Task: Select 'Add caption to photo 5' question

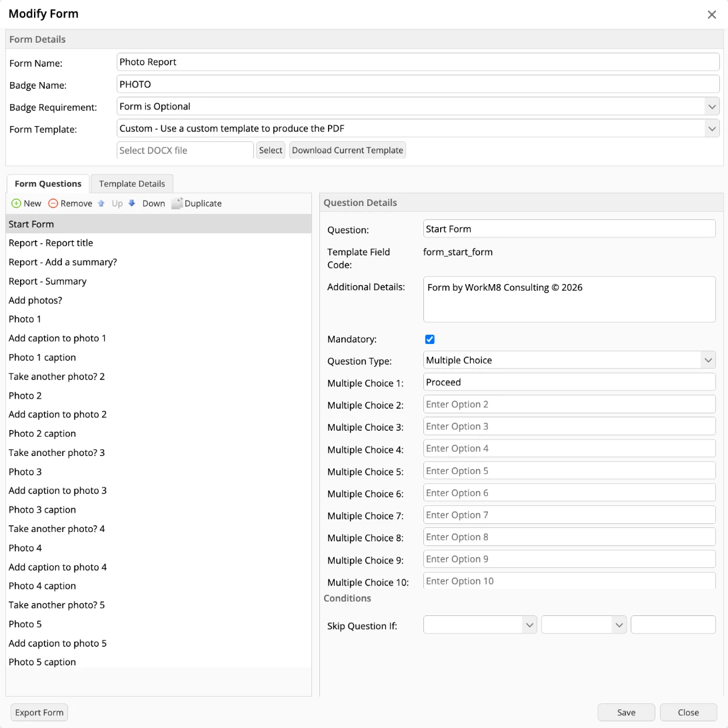Action: click(x=158, y=643)
